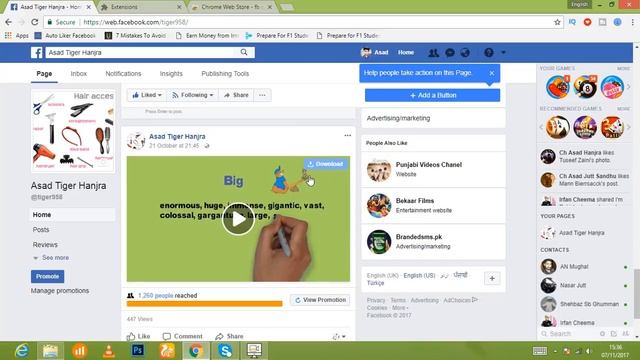Select Reviews in the page sidebar
The width and height of the screenshot is (640, 360).
click(x=45, y=245)
